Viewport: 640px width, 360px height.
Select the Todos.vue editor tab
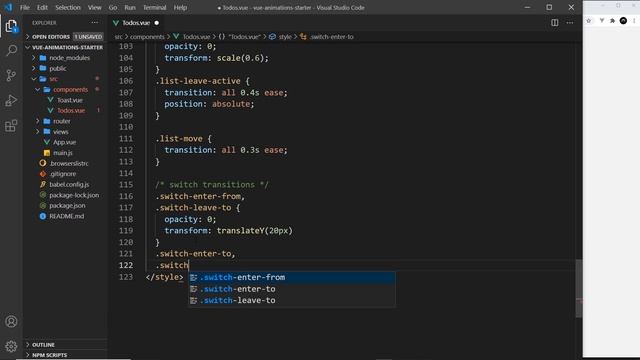tap(136, 23)
